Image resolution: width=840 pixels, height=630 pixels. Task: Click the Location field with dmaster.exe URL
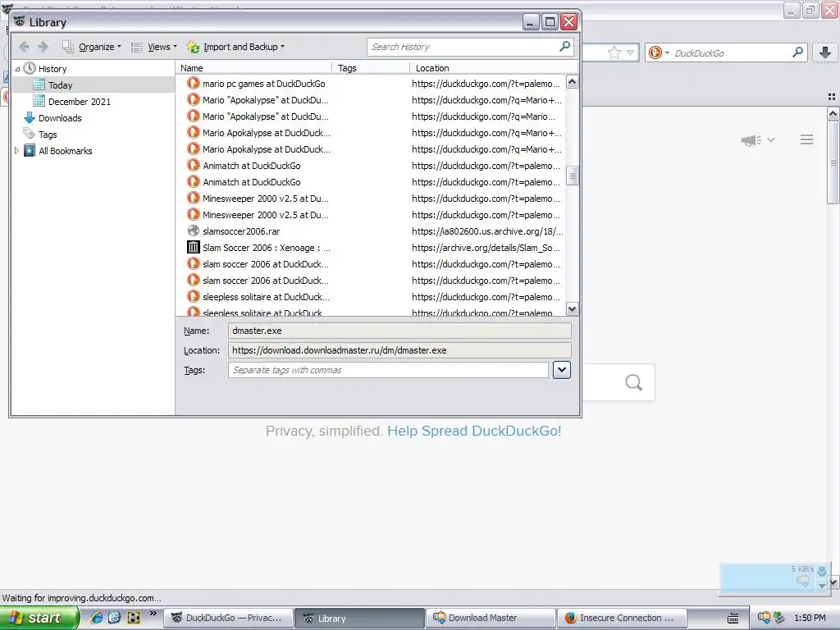[399, 350]
